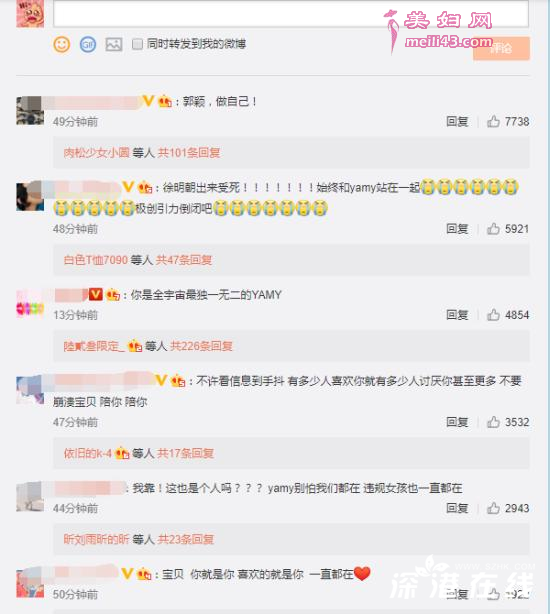Focus the comment text input box
The width and height of the screenshot is (550, 614).
(x=291, y=14)
